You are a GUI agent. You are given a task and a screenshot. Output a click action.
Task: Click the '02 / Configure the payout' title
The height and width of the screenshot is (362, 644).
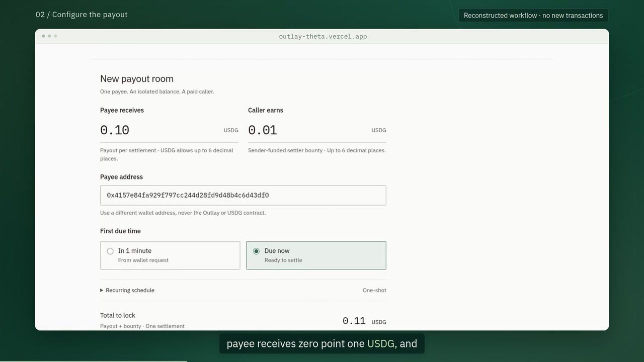point(82,15)
